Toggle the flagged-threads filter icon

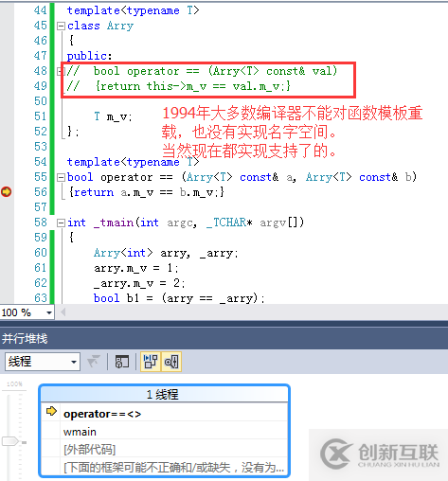point(94,362)
